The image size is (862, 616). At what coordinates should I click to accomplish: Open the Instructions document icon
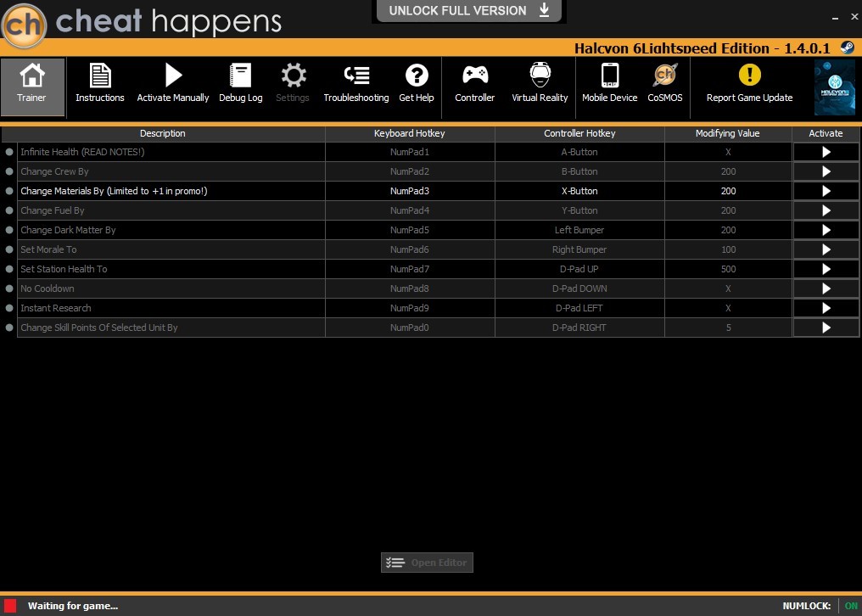click(x=100, y=76)
